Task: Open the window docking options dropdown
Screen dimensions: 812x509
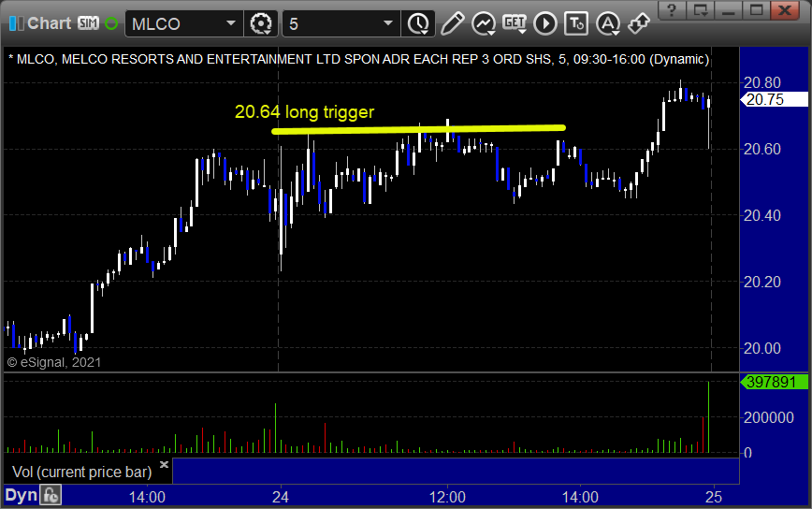Action: (x=700, y=10)
